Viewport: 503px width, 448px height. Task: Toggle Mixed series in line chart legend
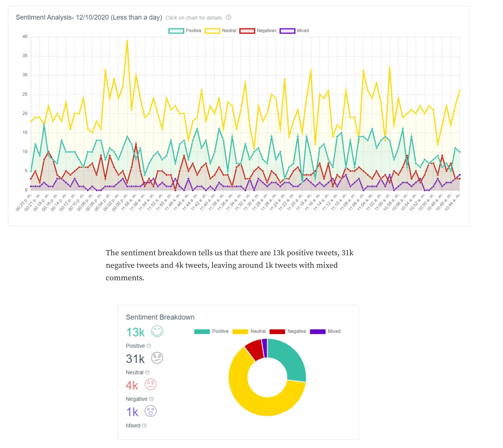pyautogui.click(x=295, y=31)
